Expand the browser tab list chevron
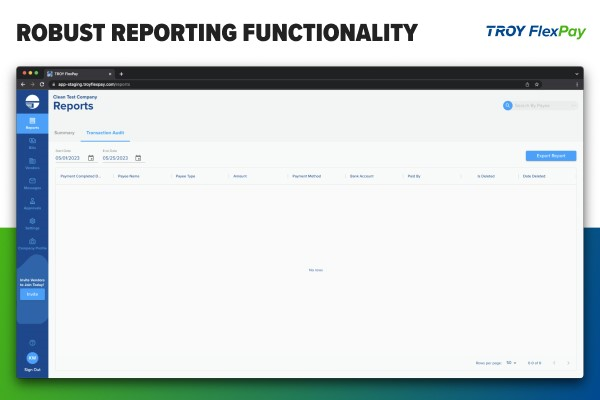 click(577, 74)
